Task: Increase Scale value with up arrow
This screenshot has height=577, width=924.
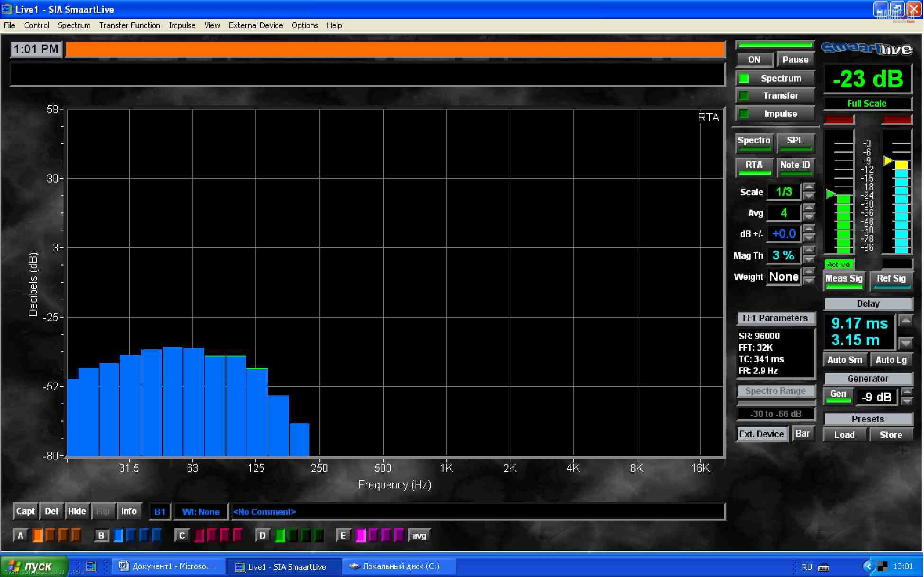Action: tap(809, 187)
